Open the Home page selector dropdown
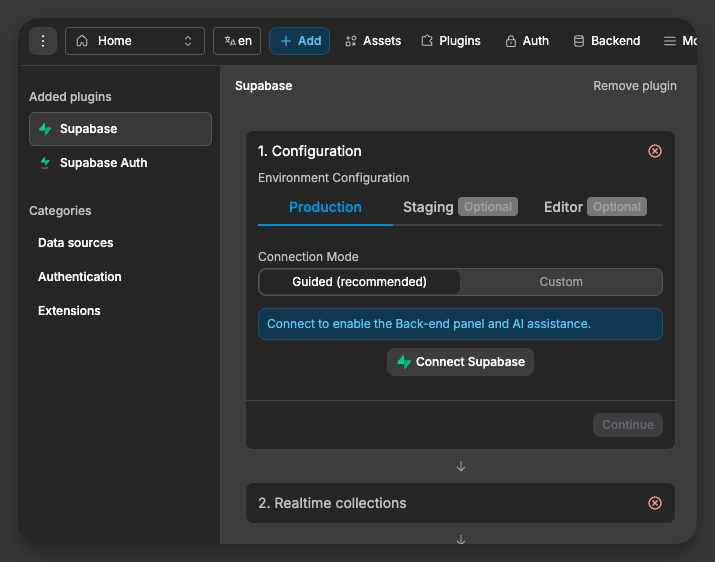Image resolution: width=715 pixels, height=562 pixels. tap(134, 41)
